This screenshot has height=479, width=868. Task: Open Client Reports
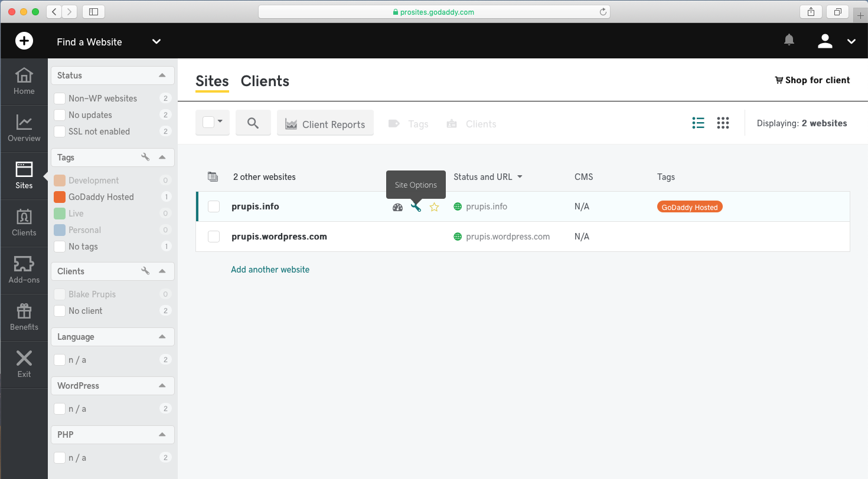tap(325, 124)
